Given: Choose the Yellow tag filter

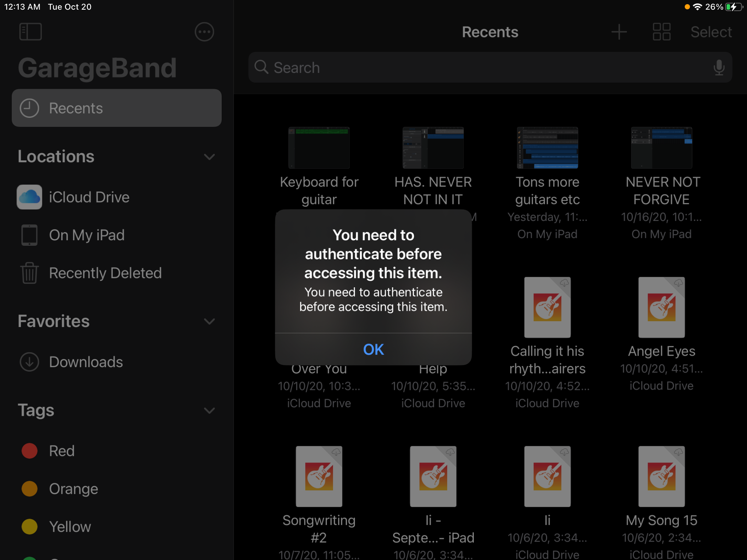Looking at the screenshot, I should (70, 527).
